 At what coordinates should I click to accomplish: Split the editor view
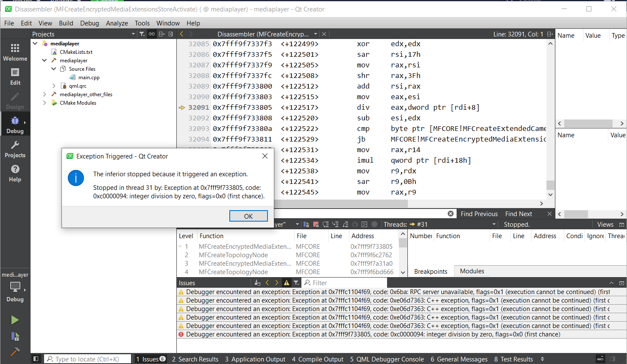coord(550,34)
